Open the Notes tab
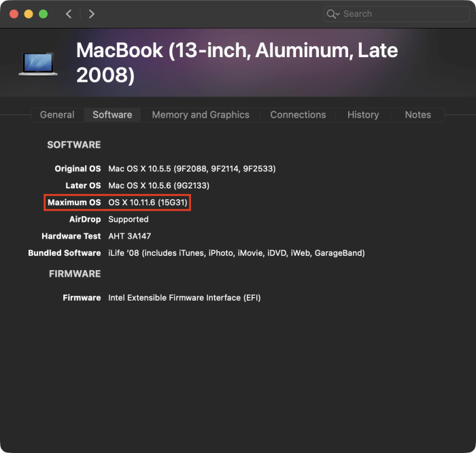 [x=418, y=115]
